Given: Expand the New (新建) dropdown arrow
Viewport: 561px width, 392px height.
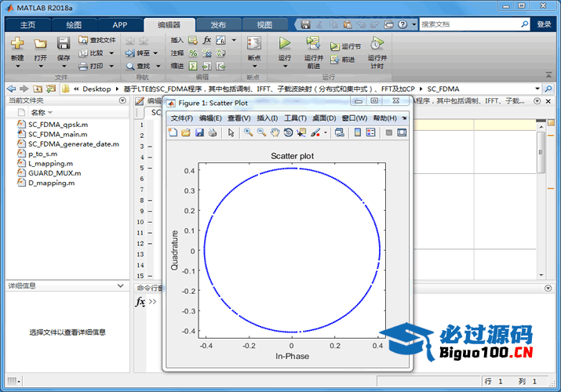Looking at the screenshot, I should click(17, 67).
